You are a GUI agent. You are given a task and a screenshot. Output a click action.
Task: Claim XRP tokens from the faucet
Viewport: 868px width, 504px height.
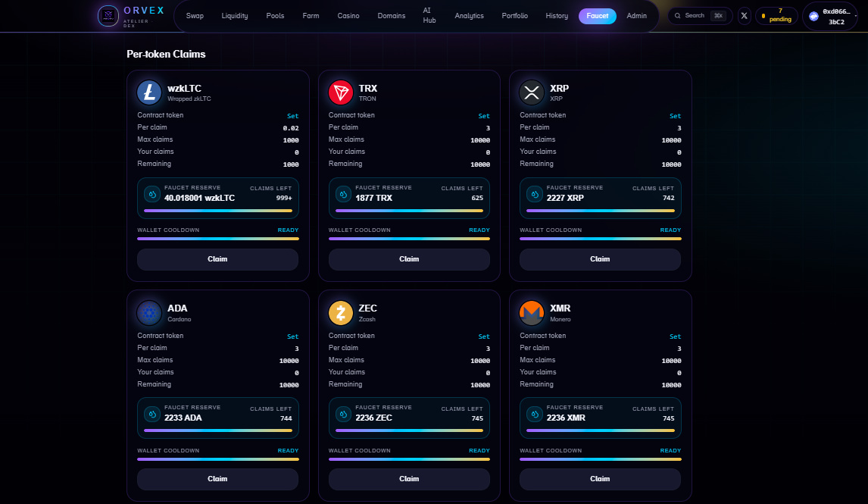tap(600, 259)
